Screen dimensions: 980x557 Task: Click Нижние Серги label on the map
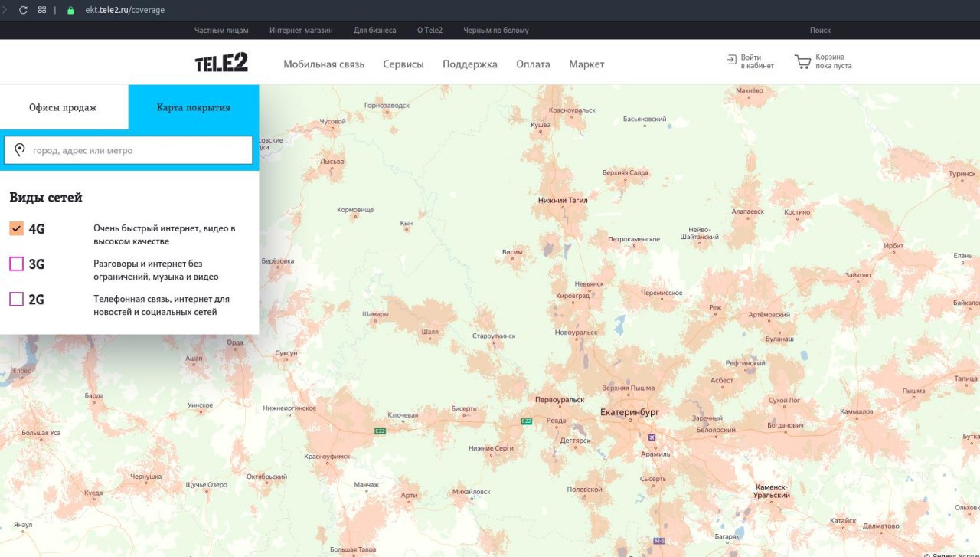point(491,447)
